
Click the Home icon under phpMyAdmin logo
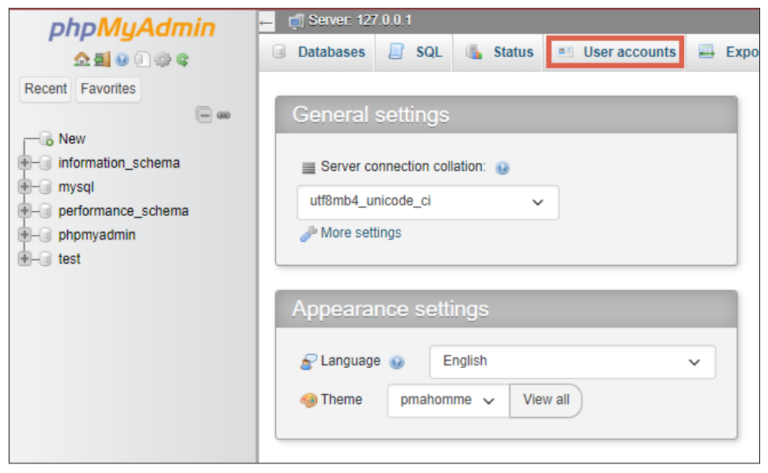(x=81, y=60)
